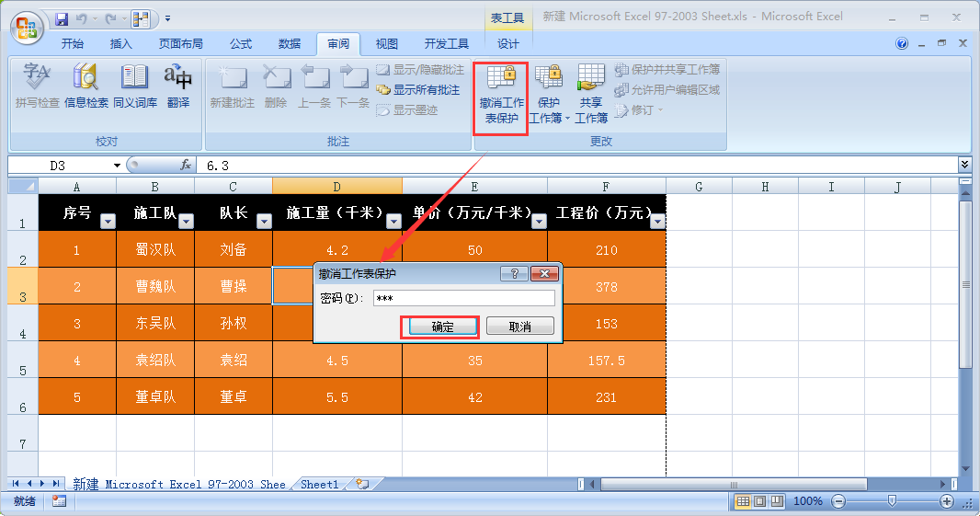This screenshot has width=980, height=516.
Task: Open 信息检索 research tool
Action: (86, 86)
